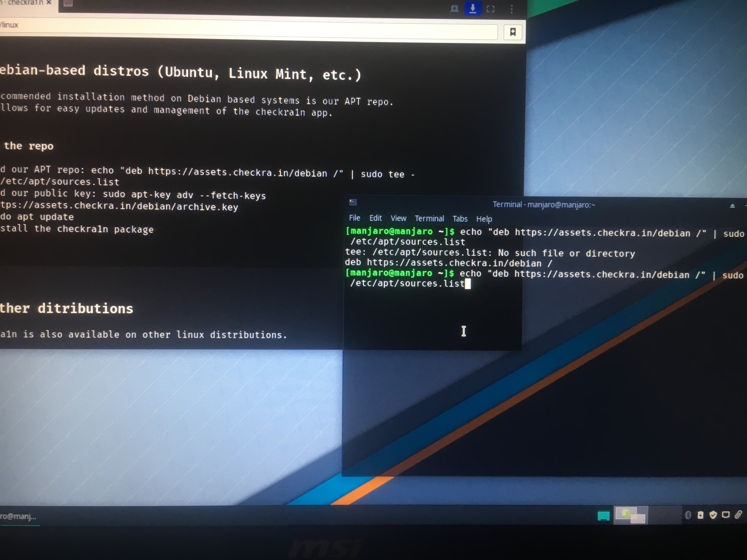Click the 'do apt update' line in browser

pyautogui.click(x=37, y=217)
